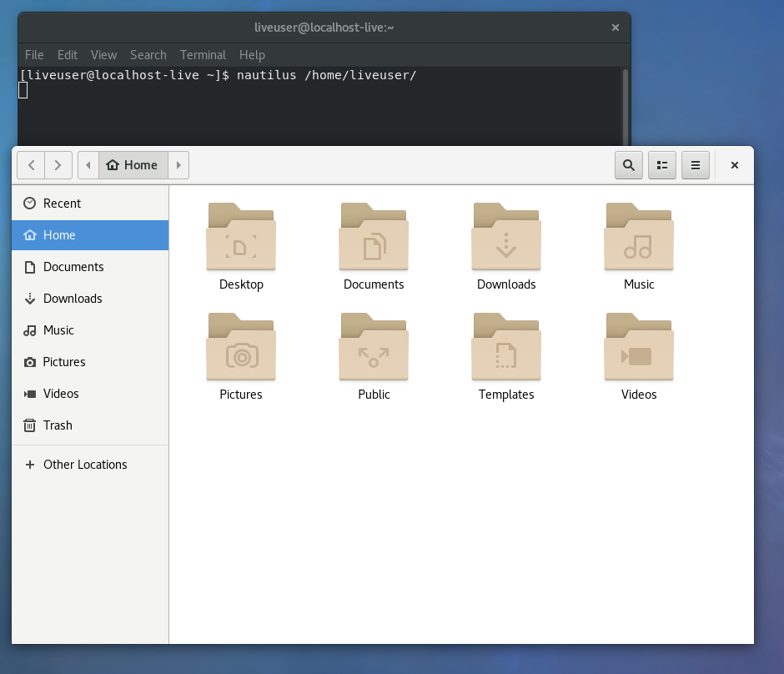Select the Pictures folder in the main pane
Image resolution: width=784 pixels, height=674 pixels.
click(x=241, y=346)
